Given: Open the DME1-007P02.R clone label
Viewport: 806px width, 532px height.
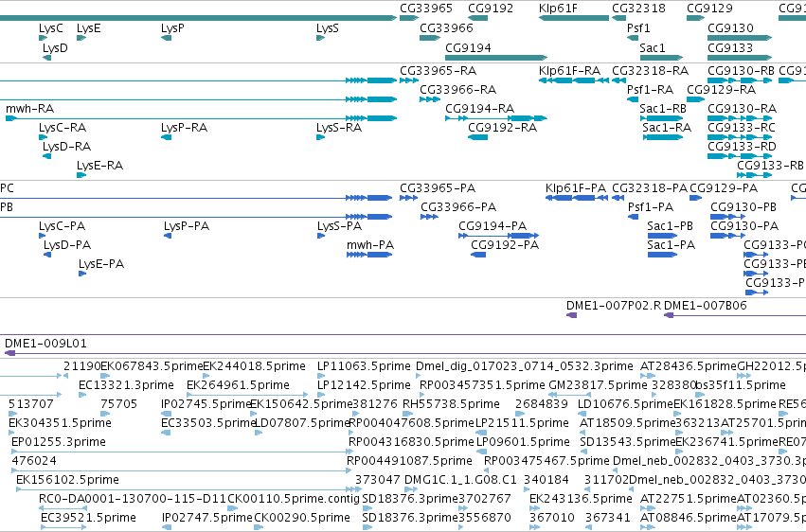Looking at the screenshot, I should tap(614, 306).
